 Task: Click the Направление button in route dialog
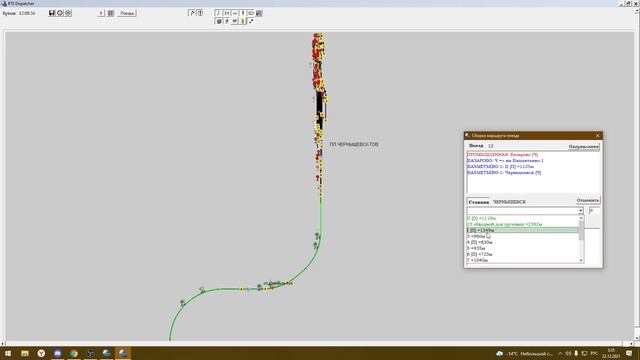[584, 146]
